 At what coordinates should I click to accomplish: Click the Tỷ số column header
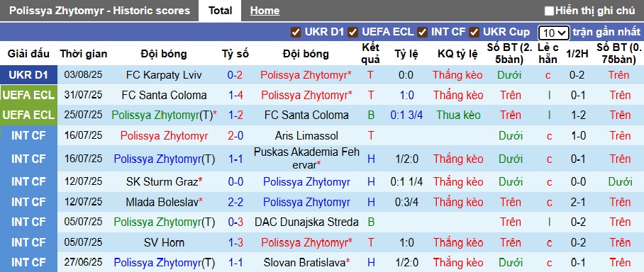pyautogui.click(x=235, y=54)
